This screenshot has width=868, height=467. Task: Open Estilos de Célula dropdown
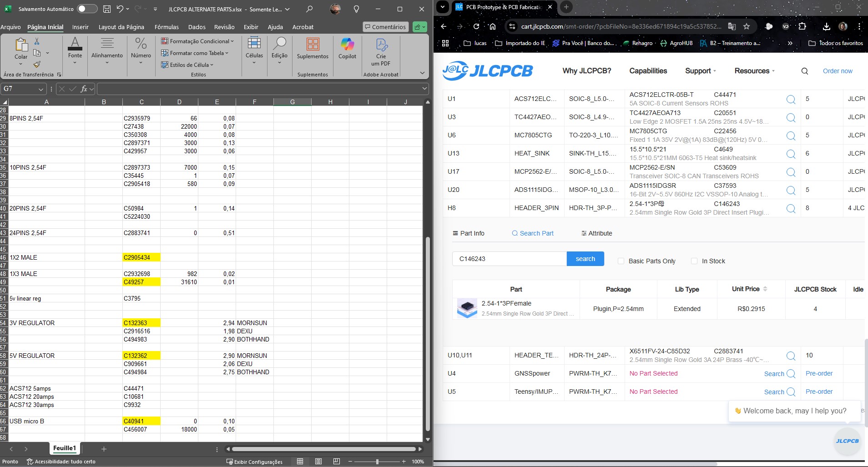tap(187, 65)
